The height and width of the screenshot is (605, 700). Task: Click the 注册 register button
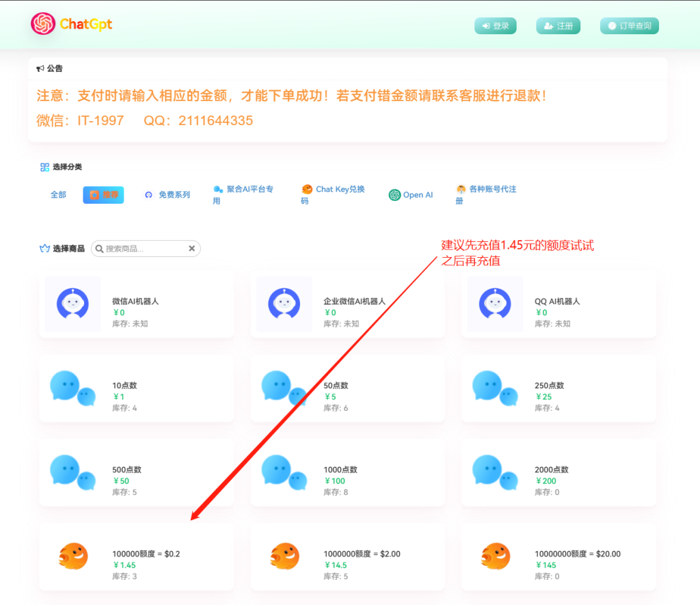(x=558, y=26)
